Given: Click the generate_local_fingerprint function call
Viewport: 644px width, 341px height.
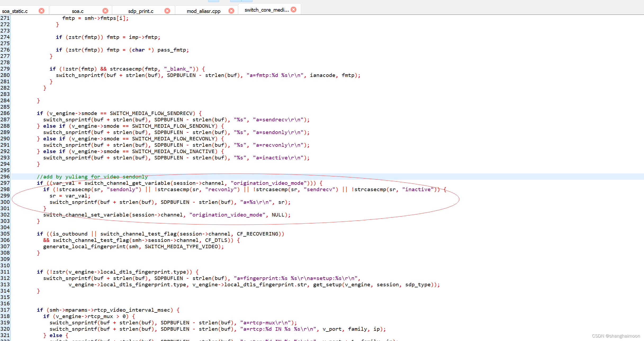Looking at the screenshot, I should (x=84, y=246).
